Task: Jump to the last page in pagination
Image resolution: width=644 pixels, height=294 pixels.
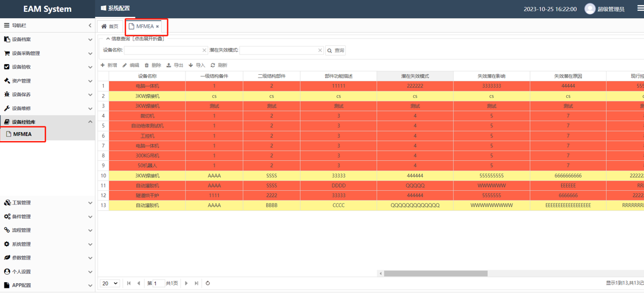Action: tap(196, 283)
